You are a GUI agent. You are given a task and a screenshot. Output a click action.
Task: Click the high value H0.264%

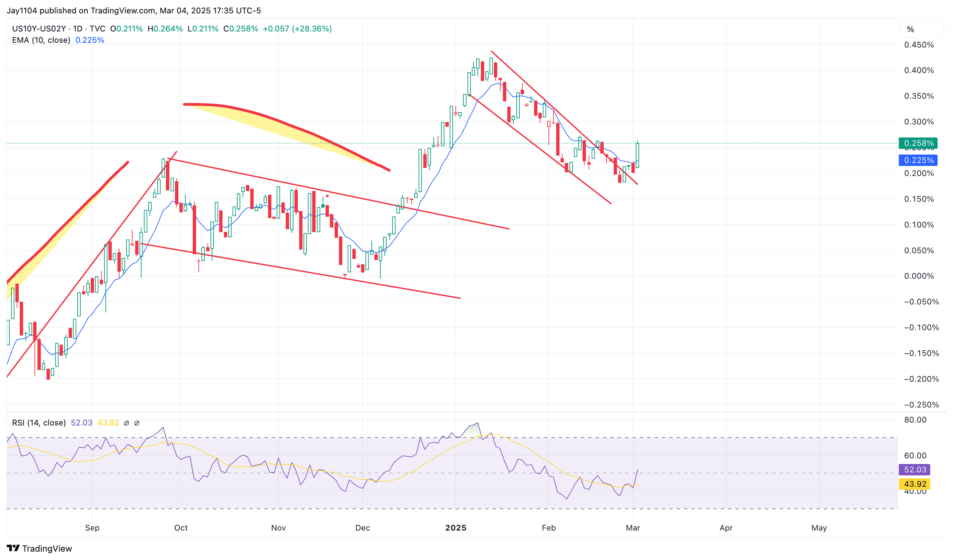point(165,29)
